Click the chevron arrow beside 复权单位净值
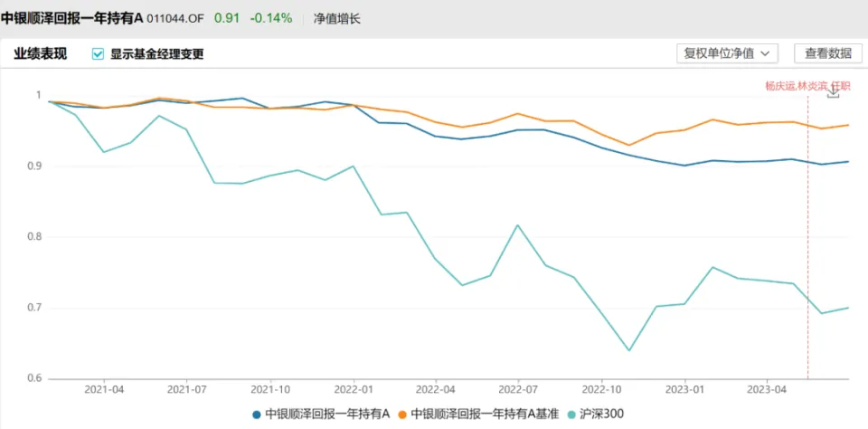 (x=765, y=53)
